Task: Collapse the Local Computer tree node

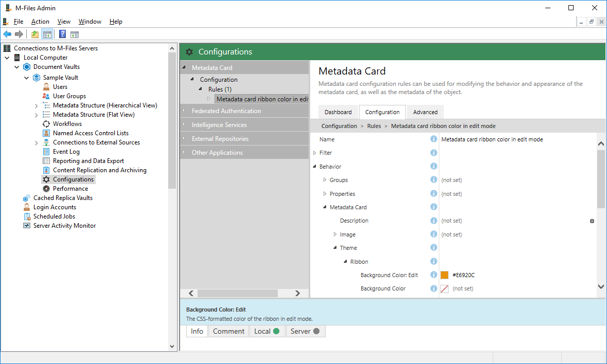Action: tap(7, 58)
